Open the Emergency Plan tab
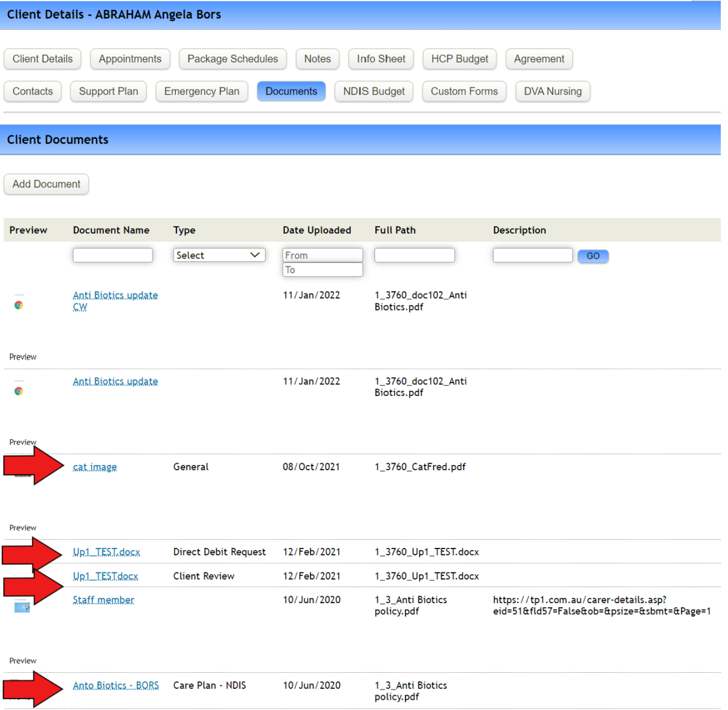 (x=202, y=91)
